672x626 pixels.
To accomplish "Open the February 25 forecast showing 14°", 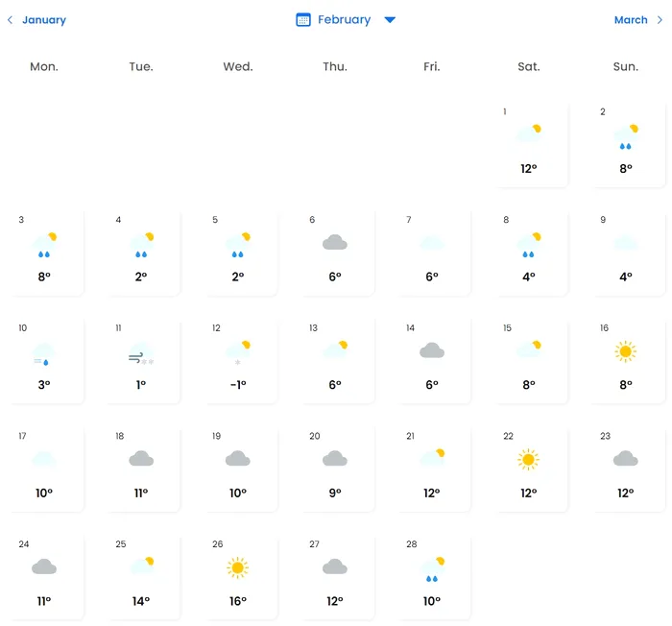I will (x=141, y=576).
